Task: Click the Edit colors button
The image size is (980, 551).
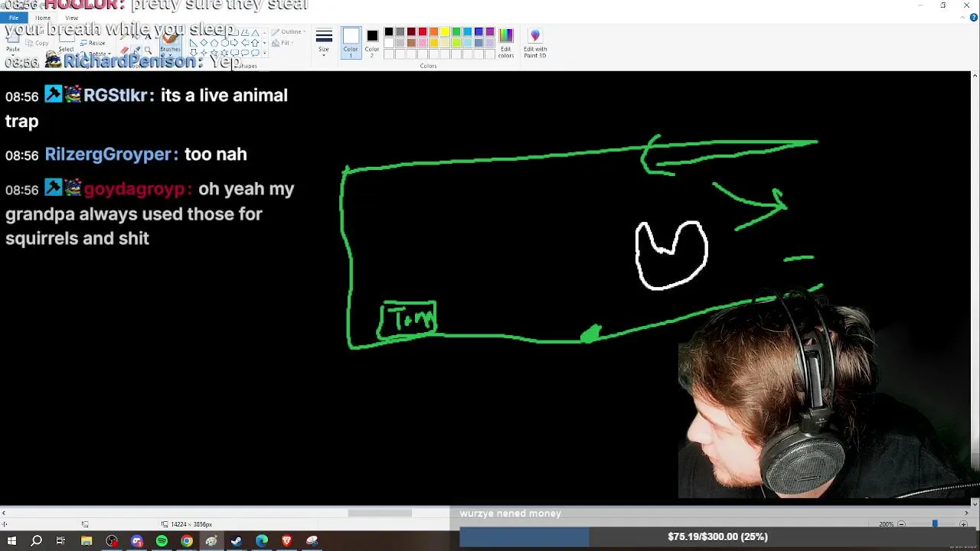Action: [506, 44]
